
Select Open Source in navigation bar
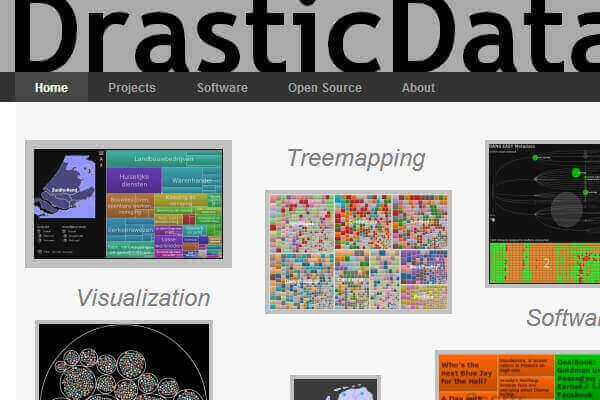324,88
